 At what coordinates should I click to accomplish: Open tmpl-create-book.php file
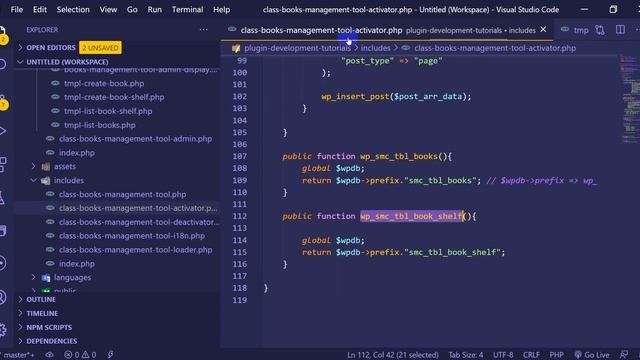click(x=104, y=83)
